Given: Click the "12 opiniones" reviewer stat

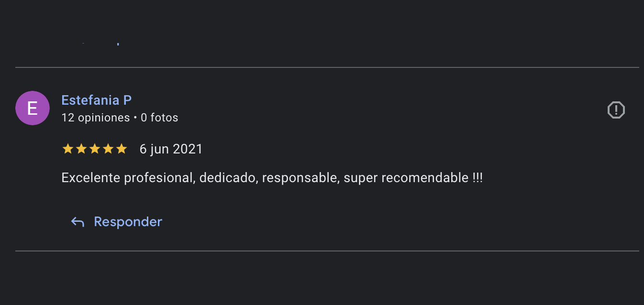Looking at the screenshot, I should [96, 118].
